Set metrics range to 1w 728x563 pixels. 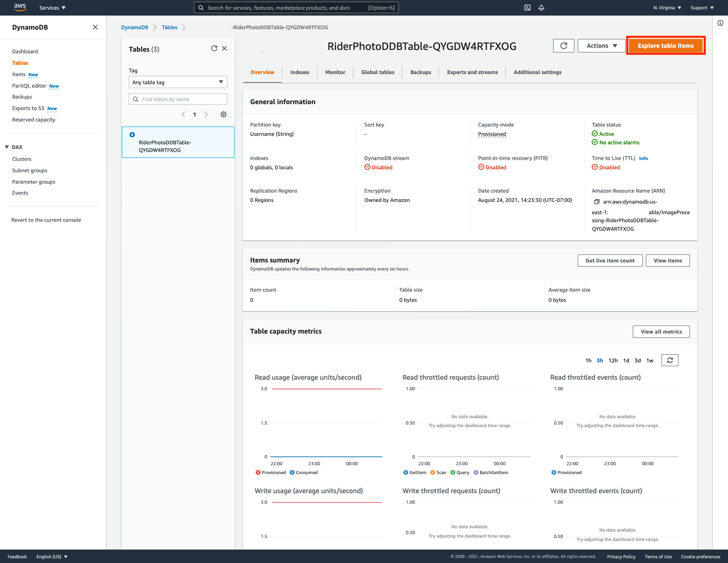click(x=650, y=361)
